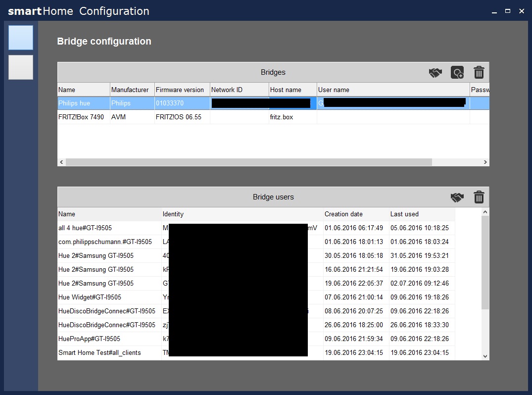Click the search-add bridge icon

tap(457, 73)
